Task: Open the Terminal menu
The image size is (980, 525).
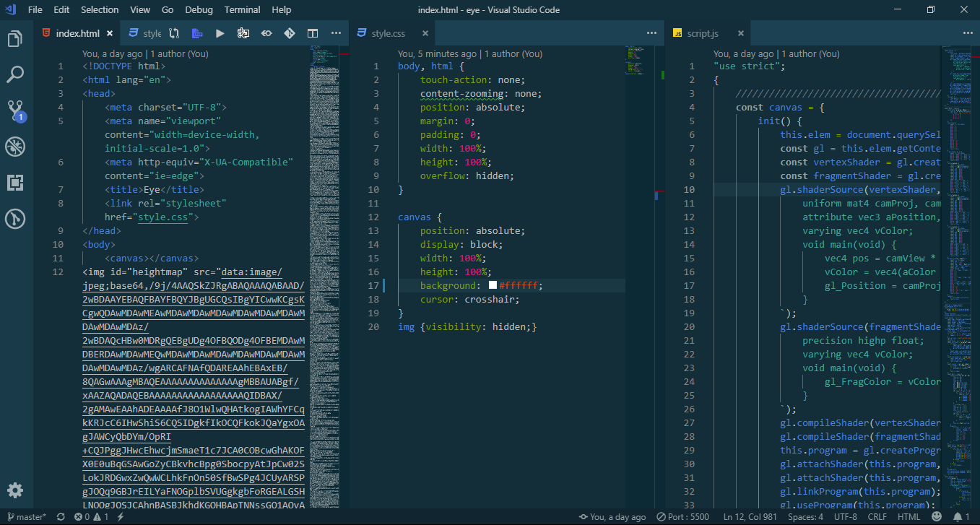Action: 242,9
